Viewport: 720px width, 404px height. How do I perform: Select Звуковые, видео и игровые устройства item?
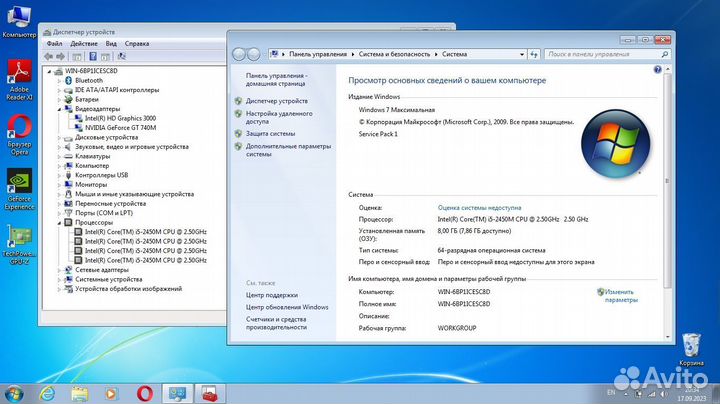pyautogui.click(x=132, y=147)
